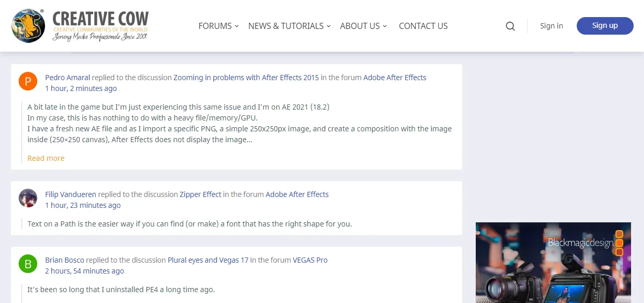Image resolution: width=644 pixels, height=303 pixels.
Task: Expand the FORUMS dropdown menu
Action: [218, 26]
